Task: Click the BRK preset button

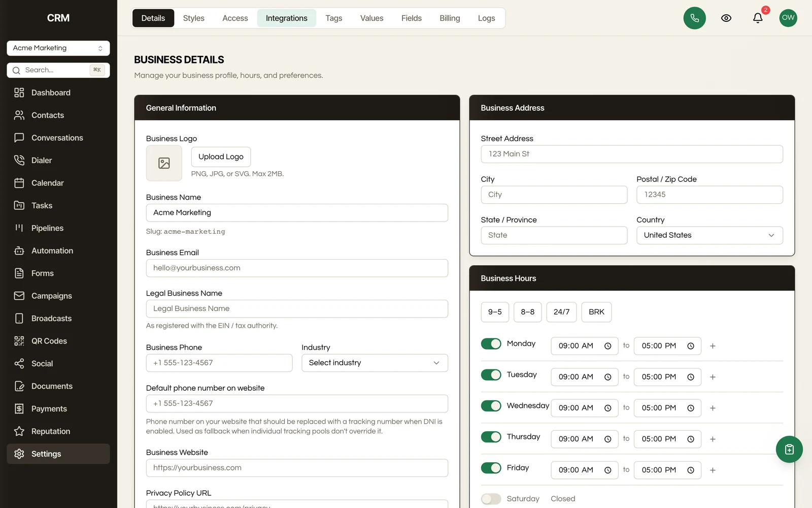Action: click(x=596, y=312)
